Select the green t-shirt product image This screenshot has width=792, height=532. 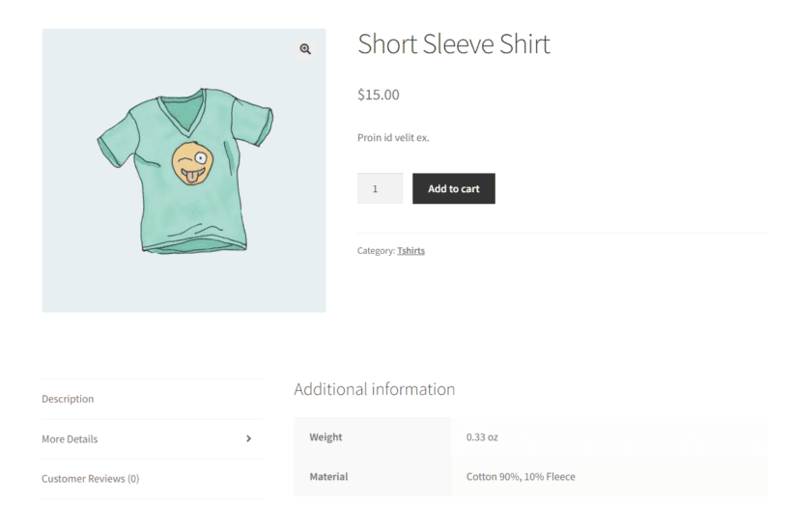coord(184,171)
